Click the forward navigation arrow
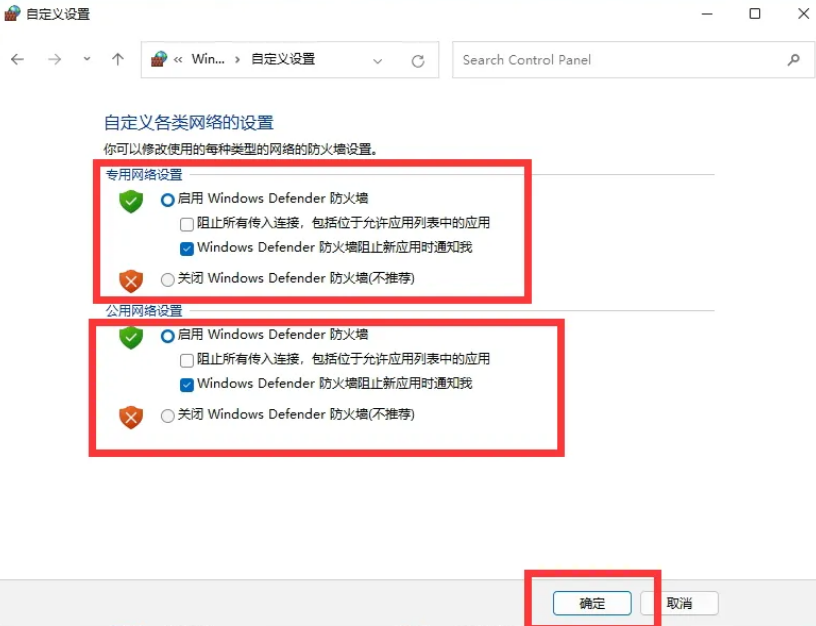 click(54, 59)
